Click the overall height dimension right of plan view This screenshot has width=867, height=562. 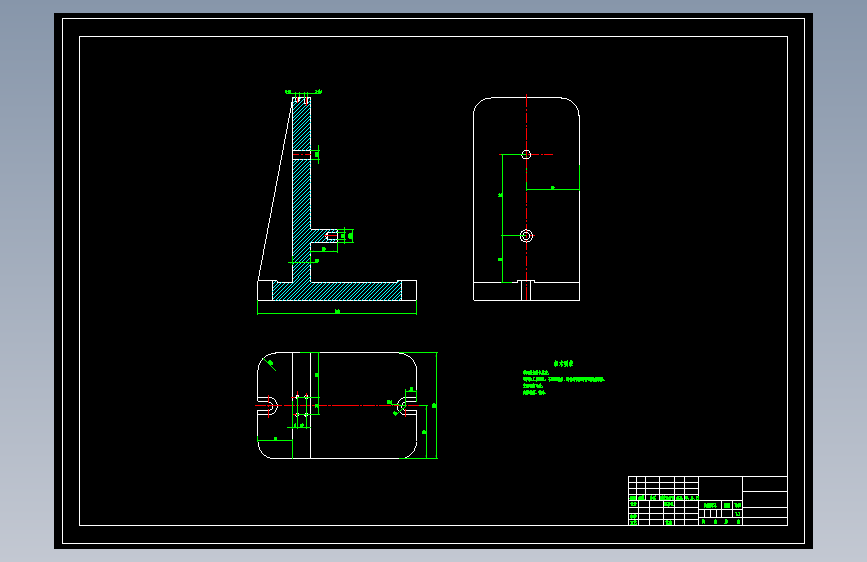[x=436, y=405]
